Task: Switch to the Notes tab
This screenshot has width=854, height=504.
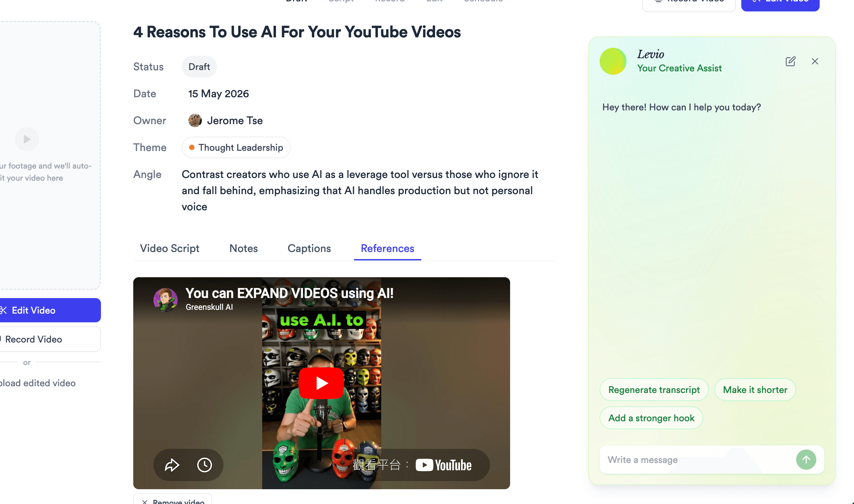Action: tap(244, 248)
